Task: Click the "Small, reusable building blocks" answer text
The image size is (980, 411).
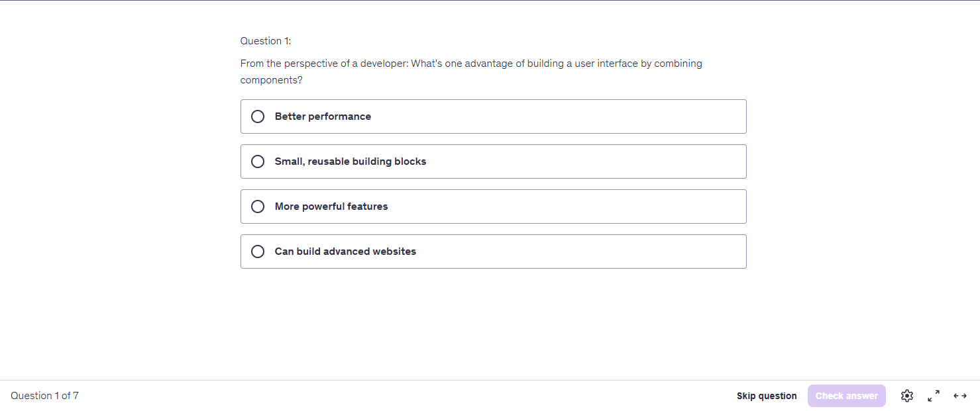Action: click(351, 161)
